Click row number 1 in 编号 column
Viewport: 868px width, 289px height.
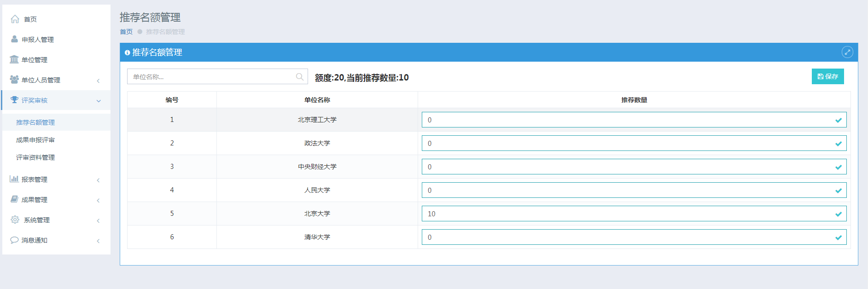tap(172, 120)
